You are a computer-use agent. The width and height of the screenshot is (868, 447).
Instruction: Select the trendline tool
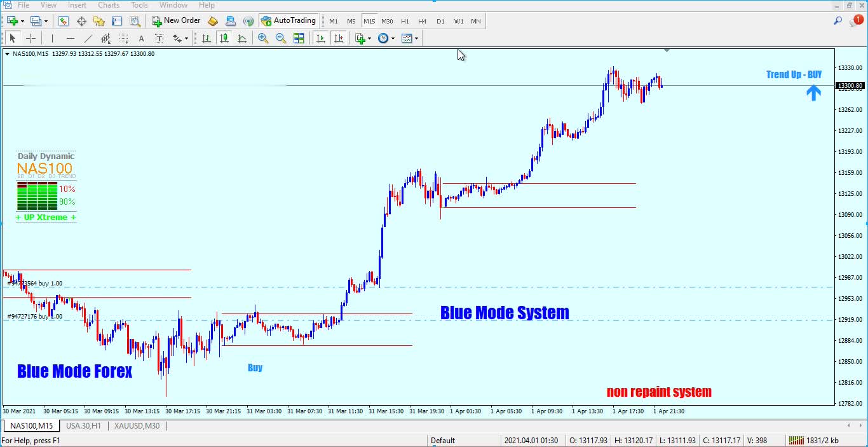pyautogui.click(x=88, y=38)
